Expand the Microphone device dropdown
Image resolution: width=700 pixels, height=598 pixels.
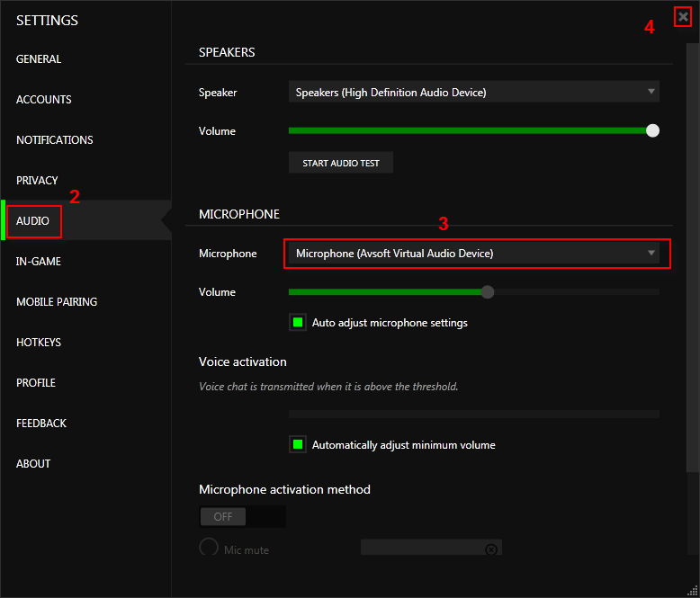point(473,253)
